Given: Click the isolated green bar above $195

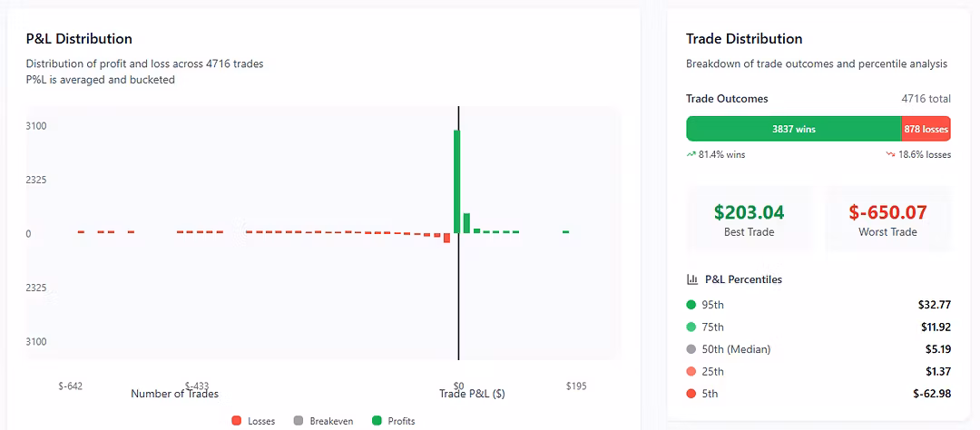Looking at the screenshot, I should click(565, 232).
